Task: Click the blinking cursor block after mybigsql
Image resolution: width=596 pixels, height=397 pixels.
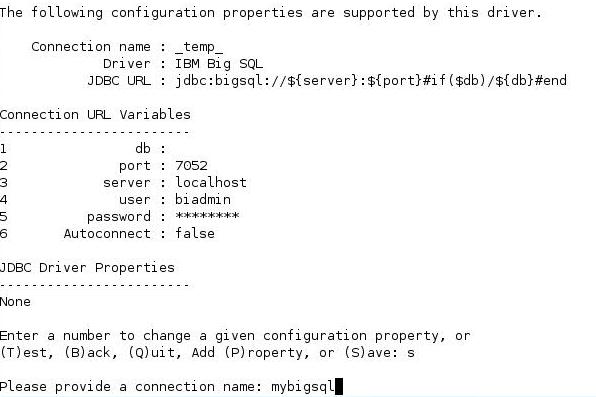Action: click(339, 386)
